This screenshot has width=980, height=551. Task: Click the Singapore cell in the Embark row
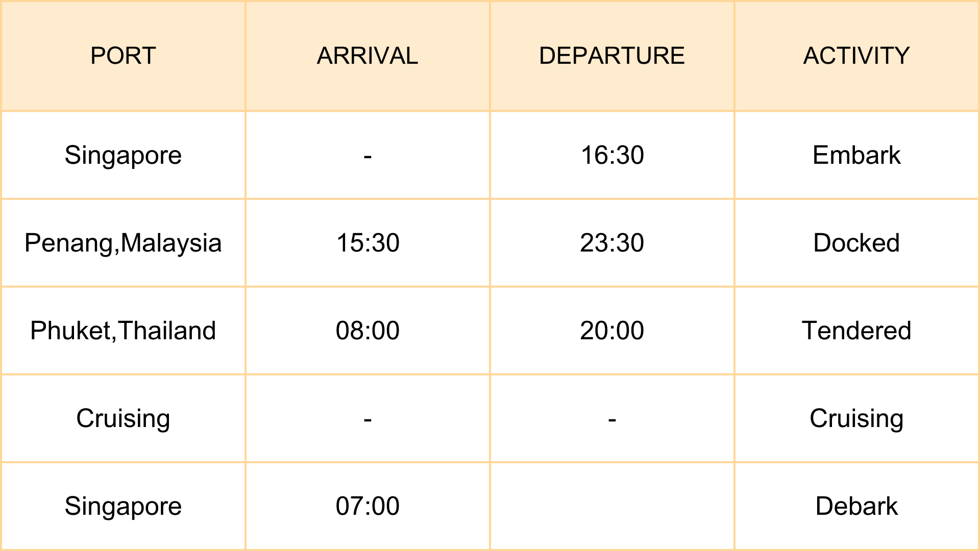123,155
